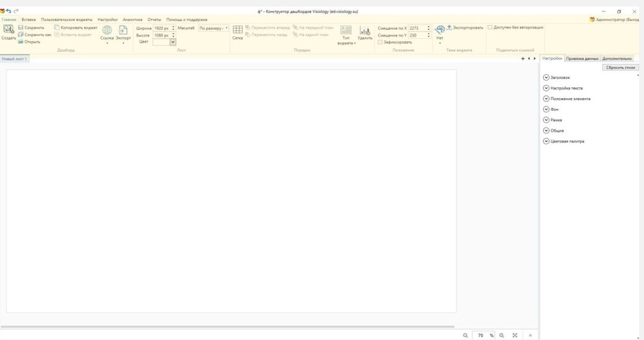Switch to Главная ribbon tab
Viewport: 644px width, 340px height.
[x=9, y=20]
